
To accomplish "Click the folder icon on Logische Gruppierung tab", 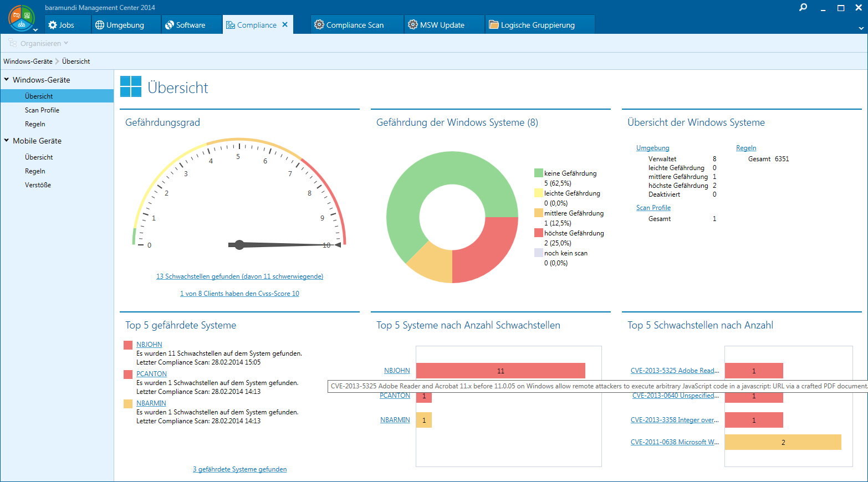I will pyautogui.click(x=494, y=25).
